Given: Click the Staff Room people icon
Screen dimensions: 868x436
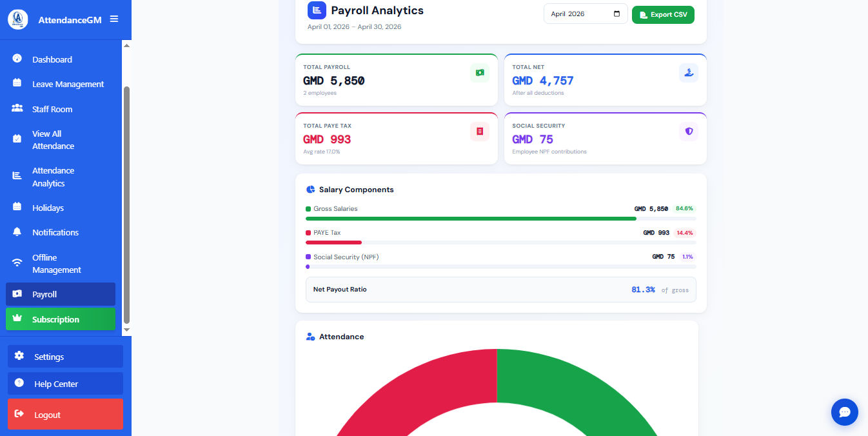Looking at the screenshot, I should pyautogui.click(x=17, y=108).
